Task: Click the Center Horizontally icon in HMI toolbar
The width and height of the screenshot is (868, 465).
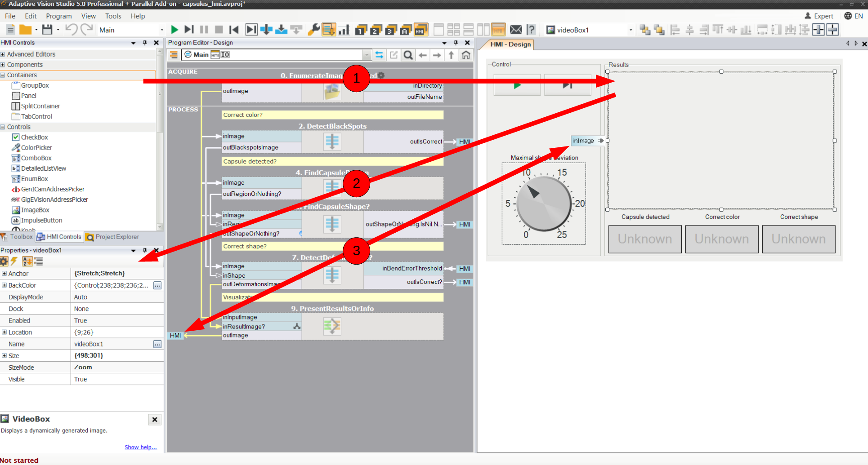Action: tap(819, 30)
